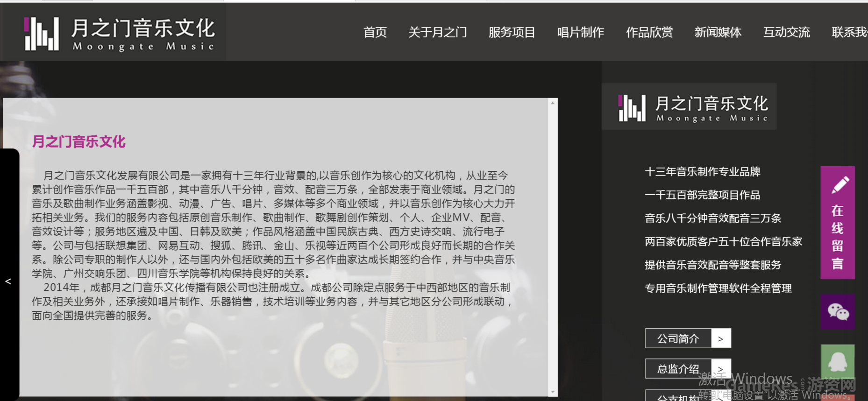
Task: Click the arrow beside 总监介绍
Action: tap(721, 369)
